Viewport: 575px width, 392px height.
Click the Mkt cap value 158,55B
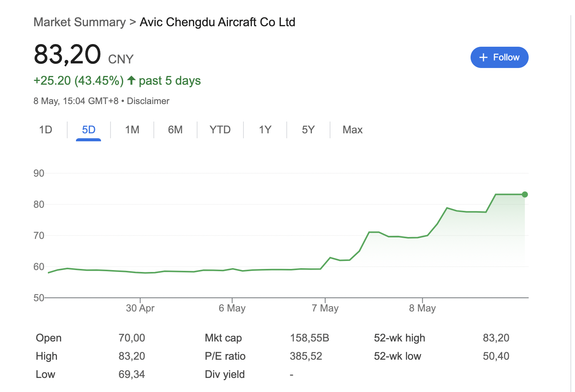310,338
